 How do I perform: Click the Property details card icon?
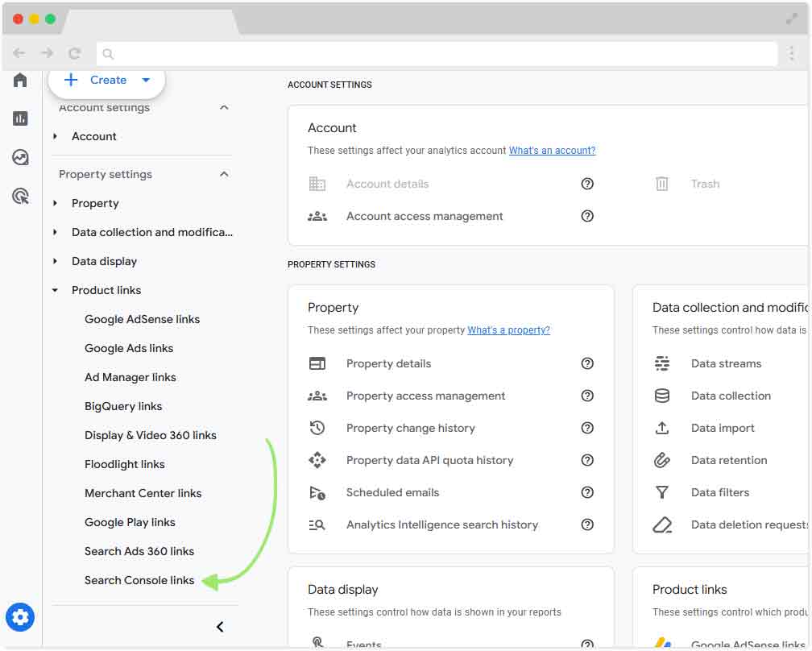[317, 363]
